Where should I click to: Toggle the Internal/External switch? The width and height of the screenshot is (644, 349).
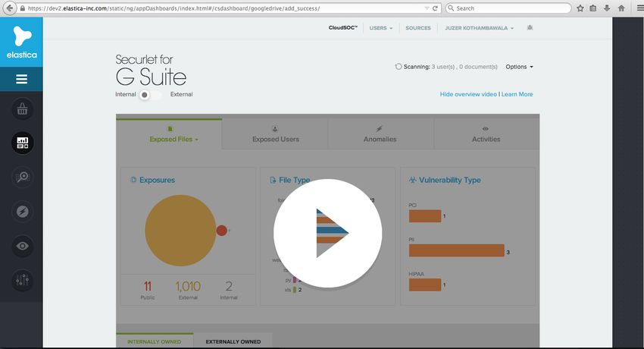pyautogui.click(x=150, y=95)
